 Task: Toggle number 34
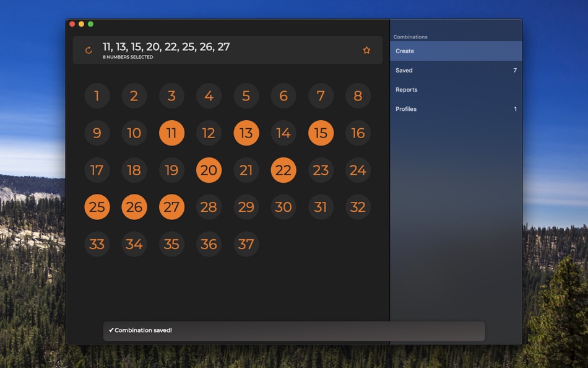click(x=134, y=244)
